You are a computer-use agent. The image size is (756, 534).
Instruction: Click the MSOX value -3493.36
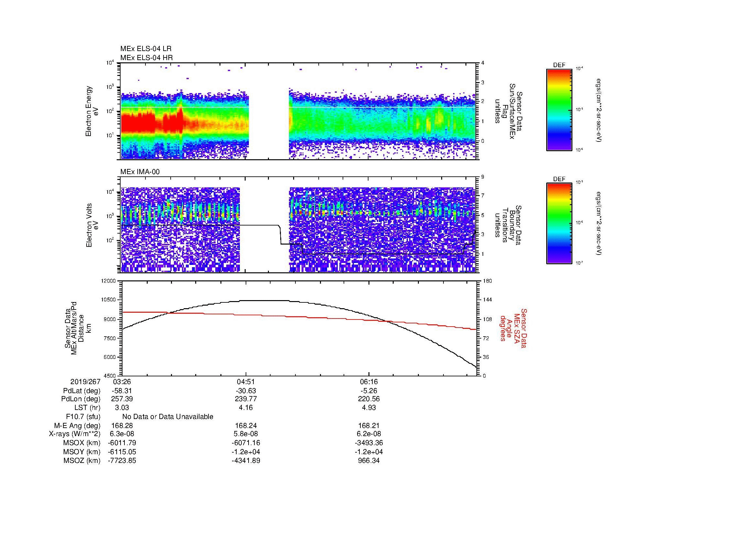point(369,443)
